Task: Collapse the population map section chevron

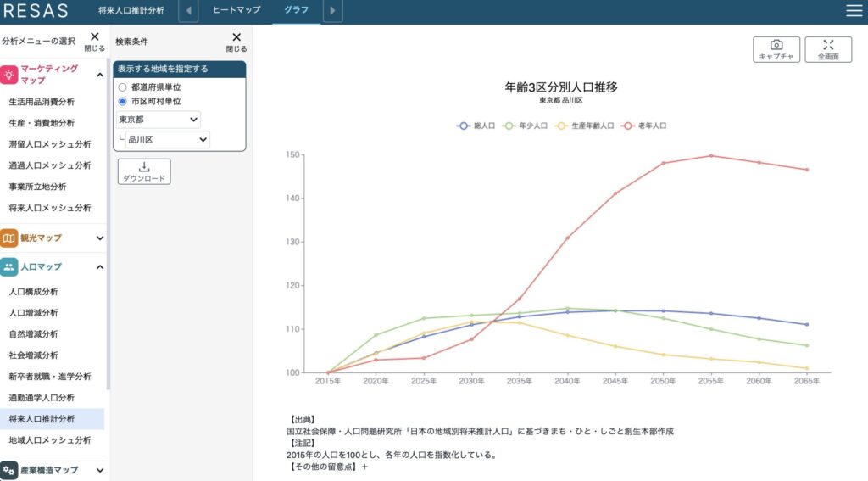Action: pyautogui.click(x=100, y=267)
